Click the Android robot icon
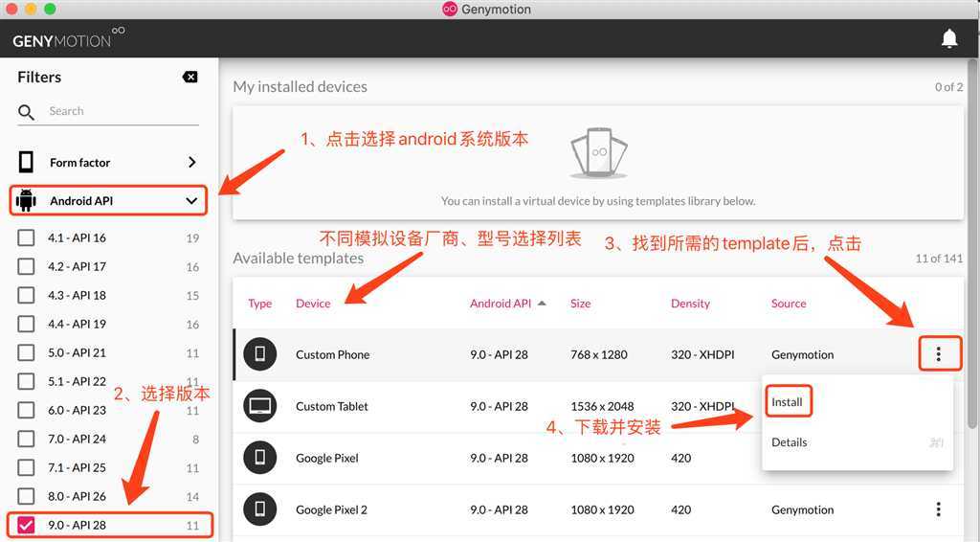980x542 pixels. click(26, 201)
